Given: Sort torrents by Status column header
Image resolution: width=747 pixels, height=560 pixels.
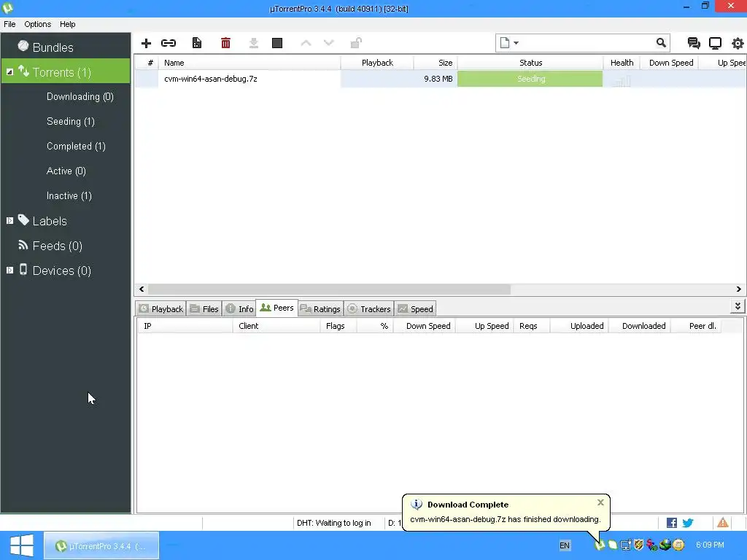Looking at the screenshot, I should [530, 63].
